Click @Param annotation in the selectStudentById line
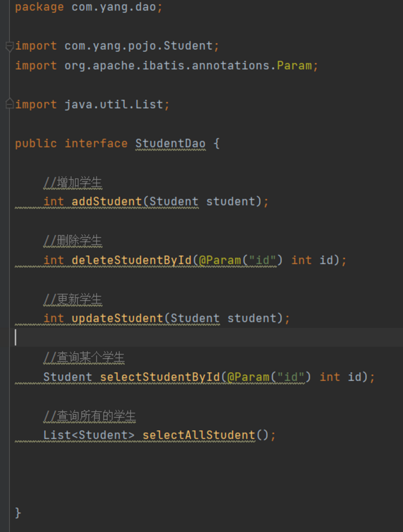Screen dimensions: 403x532 click(248, 377)
